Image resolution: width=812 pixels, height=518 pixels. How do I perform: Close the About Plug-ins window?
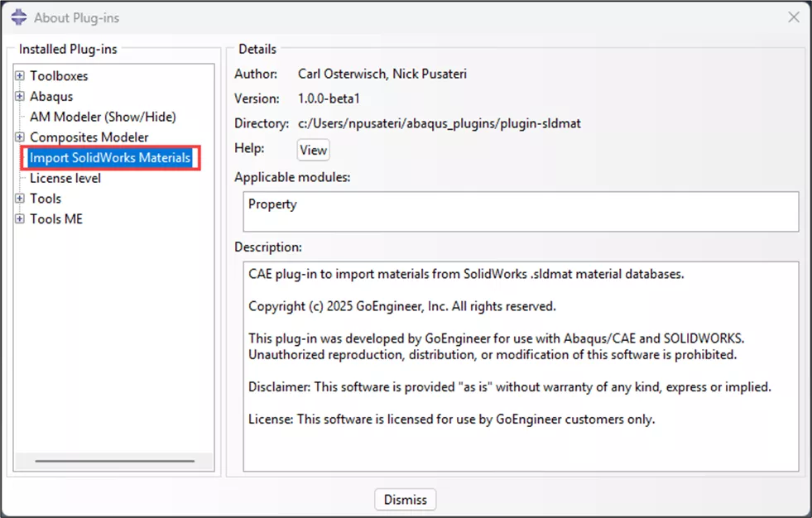click(793, 17)
